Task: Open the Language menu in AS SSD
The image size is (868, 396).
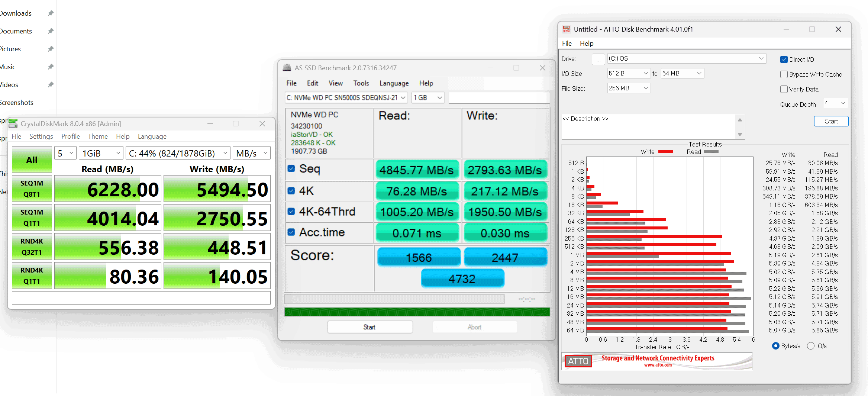Action: point(394,83)
